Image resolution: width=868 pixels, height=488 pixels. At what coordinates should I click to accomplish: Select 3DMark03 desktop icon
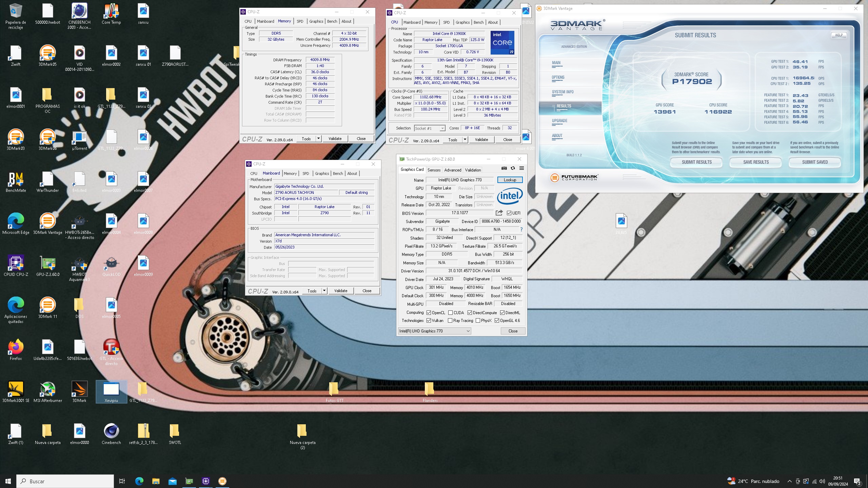[16, 140]
